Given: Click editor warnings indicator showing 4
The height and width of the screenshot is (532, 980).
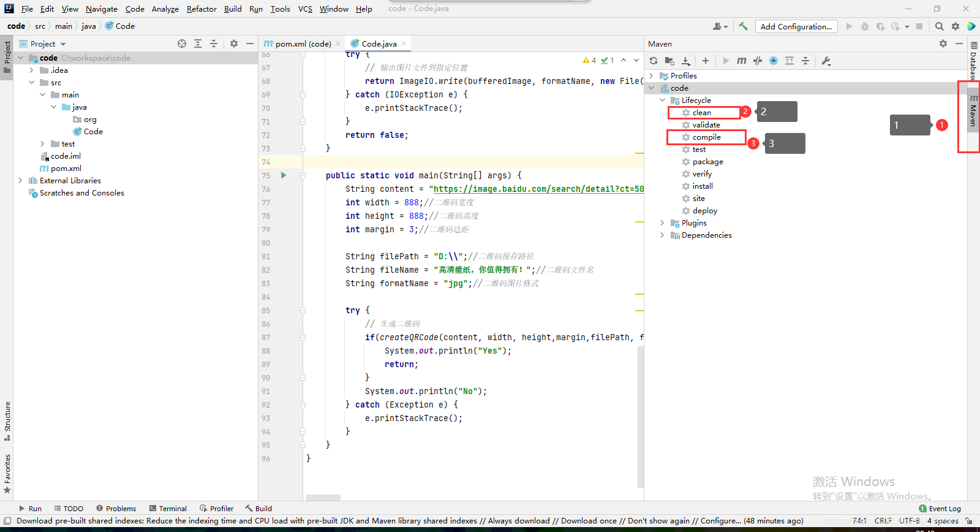Looking at the screenshot, I should click(x=589, y=60).
